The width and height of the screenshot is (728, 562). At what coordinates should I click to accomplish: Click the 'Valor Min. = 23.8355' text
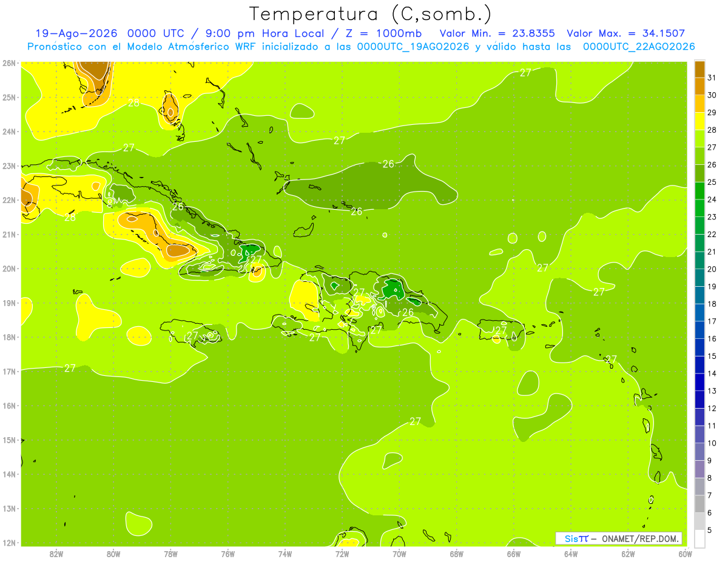[x=497, y=34]
